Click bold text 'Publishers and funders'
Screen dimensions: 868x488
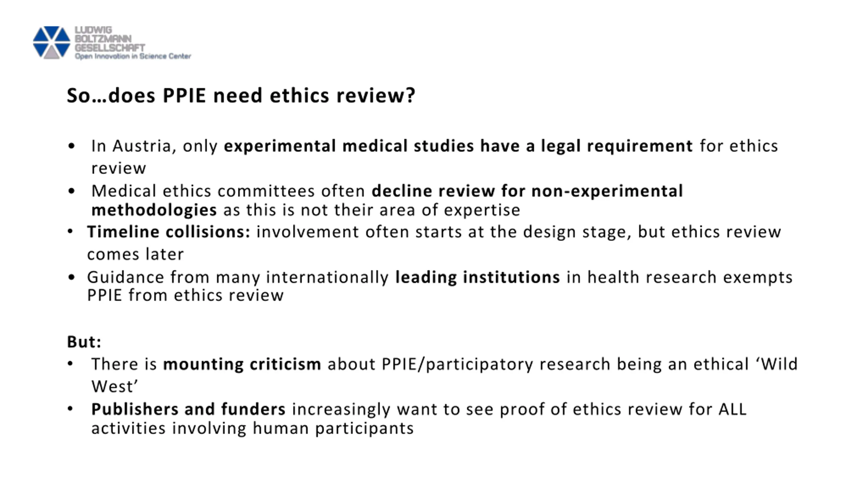pos(189,409)
